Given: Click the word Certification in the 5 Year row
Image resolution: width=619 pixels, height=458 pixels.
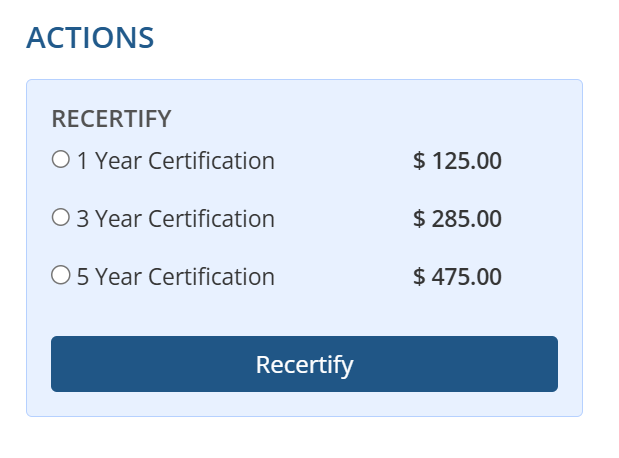Looking at the screenshot, I should (211, 277).
